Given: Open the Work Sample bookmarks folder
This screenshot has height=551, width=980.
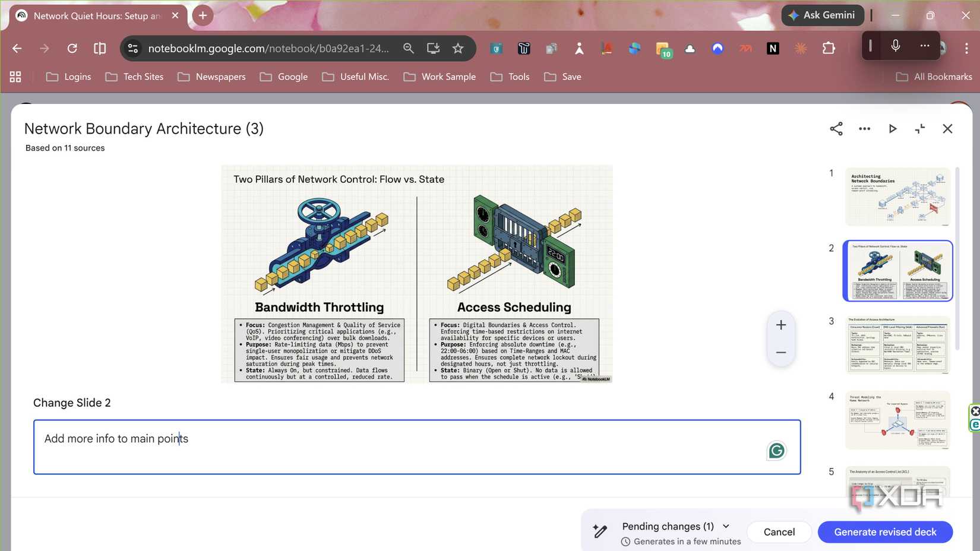Looking at the screenshot, I should point(440,77).
